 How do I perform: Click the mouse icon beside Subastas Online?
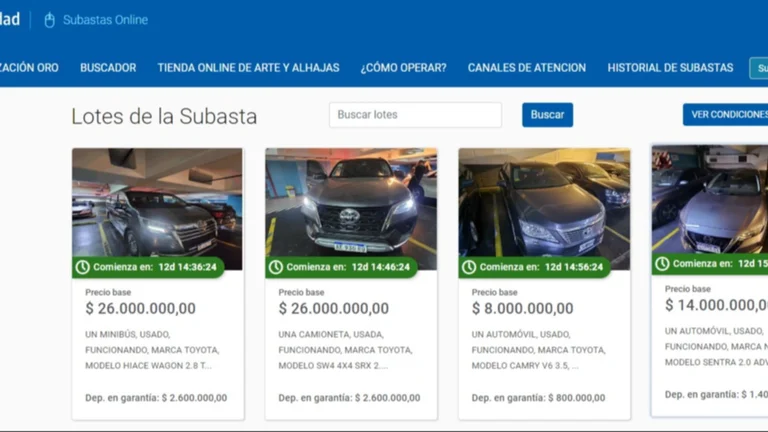coord(49,20)
